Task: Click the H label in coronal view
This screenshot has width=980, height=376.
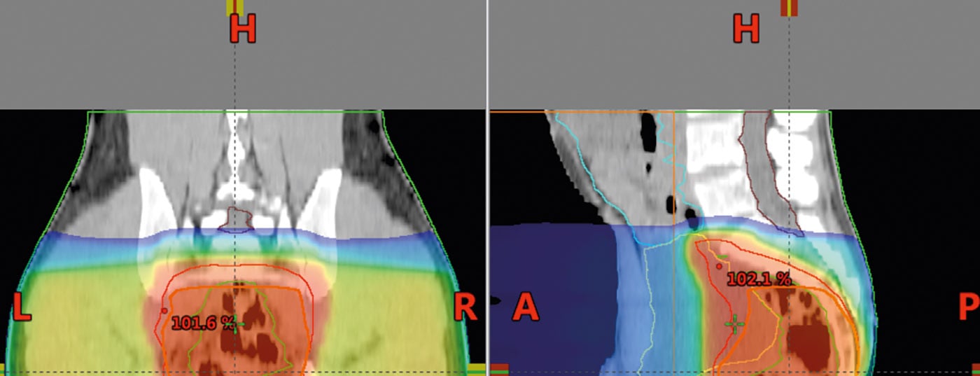Action: (x=243, y=29)
